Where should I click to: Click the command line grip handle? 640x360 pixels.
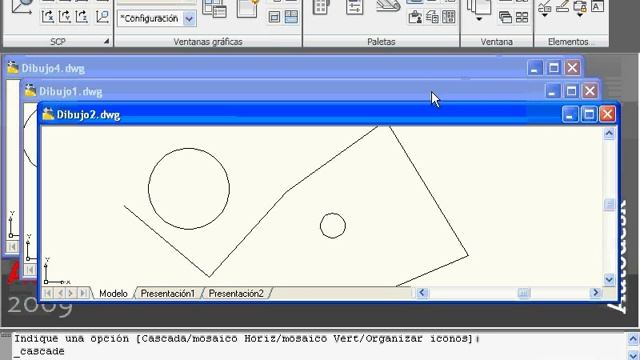click(x=6, y=335)
